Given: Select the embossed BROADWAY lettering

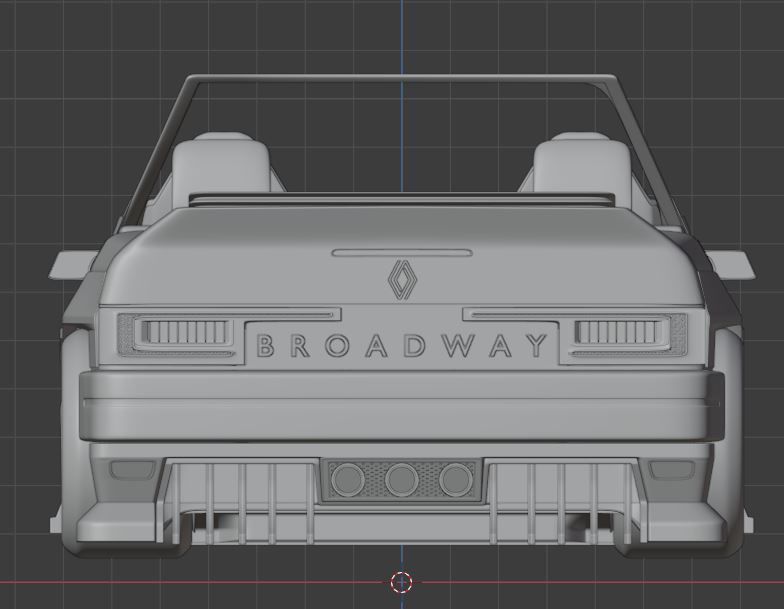Looking at the screenshot, I should tap(402, 346).
